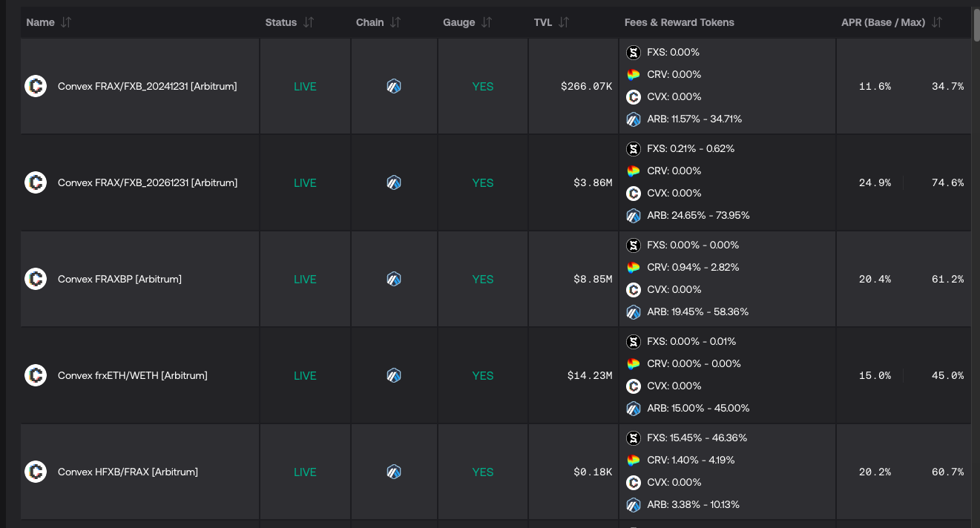Screen dimensions: 980x528
Task: Click the vertical scrollbar thumb
Action: pos(976,22)
